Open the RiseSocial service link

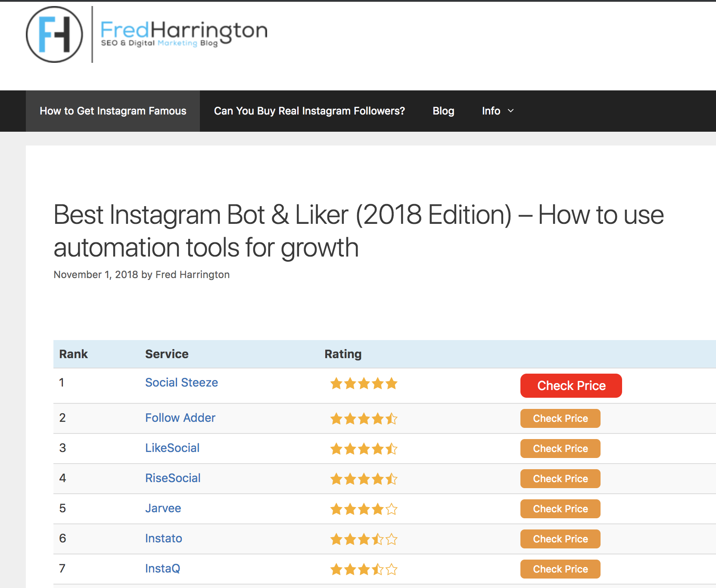(173, 478)
